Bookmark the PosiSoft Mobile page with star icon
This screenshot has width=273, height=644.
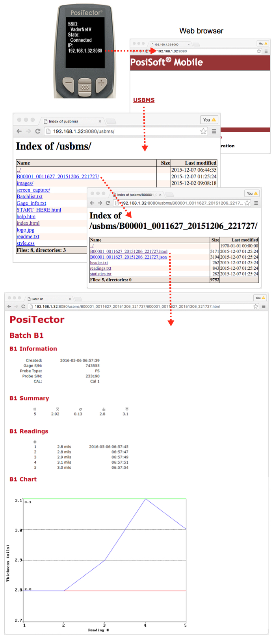(259, 51)
